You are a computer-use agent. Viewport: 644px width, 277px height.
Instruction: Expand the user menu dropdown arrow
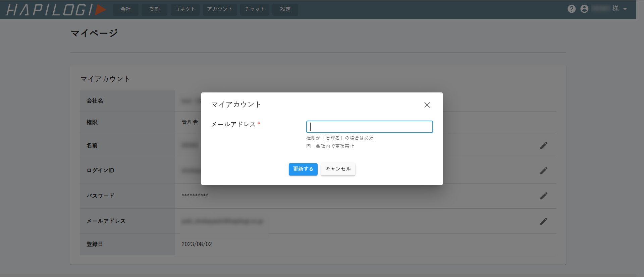click(x=625, y=9)
